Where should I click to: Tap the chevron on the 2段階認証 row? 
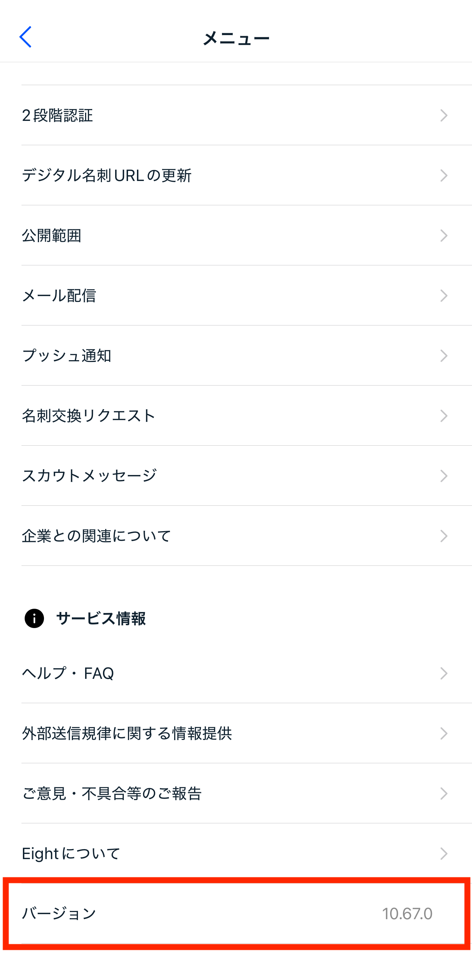[x=443, y=115]
